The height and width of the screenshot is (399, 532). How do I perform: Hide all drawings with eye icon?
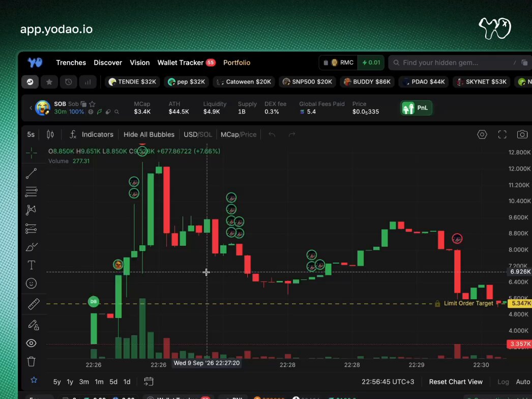pyautogui.click(x=31, y=344)
